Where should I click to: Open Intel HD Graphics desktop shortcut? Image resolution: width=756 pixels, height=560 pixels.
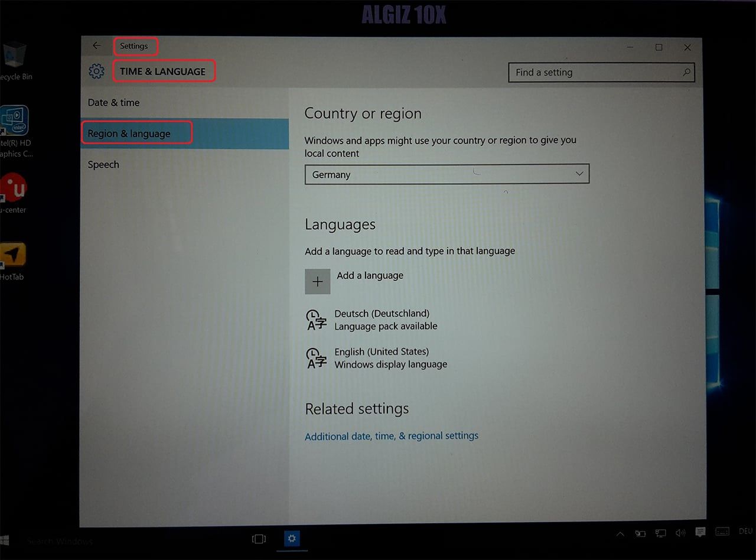click(x=15, y=132)
